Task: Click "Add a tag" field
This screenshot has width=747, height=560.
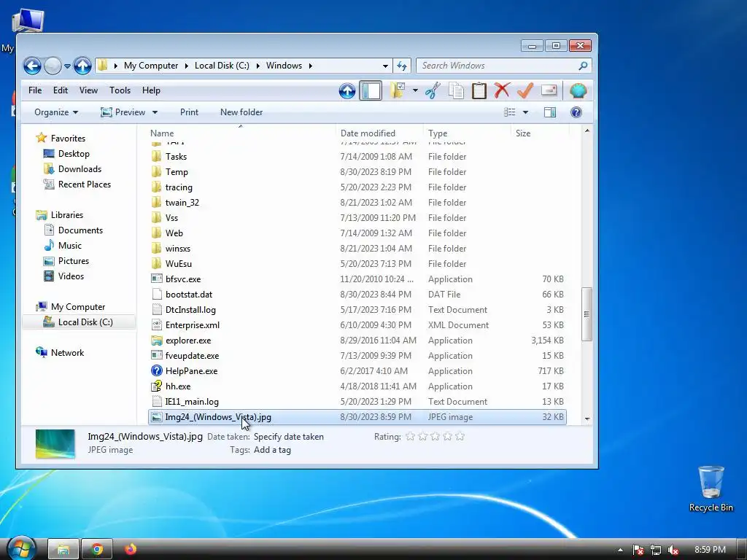Action: (x=272, y=450)
